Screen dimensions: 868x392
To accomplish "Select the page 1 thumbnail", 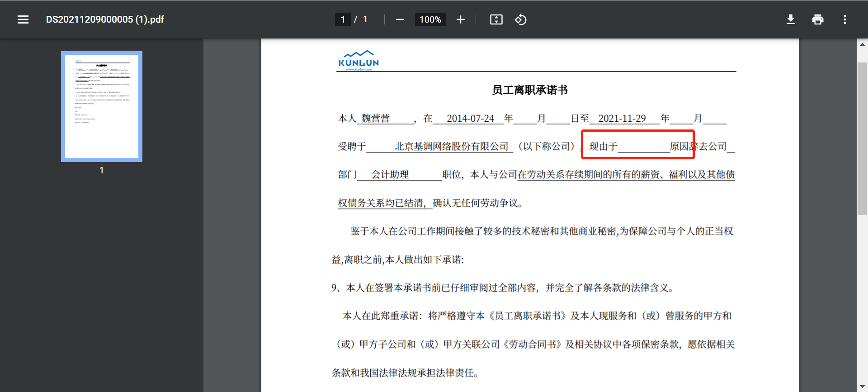I will pos(102,106).
